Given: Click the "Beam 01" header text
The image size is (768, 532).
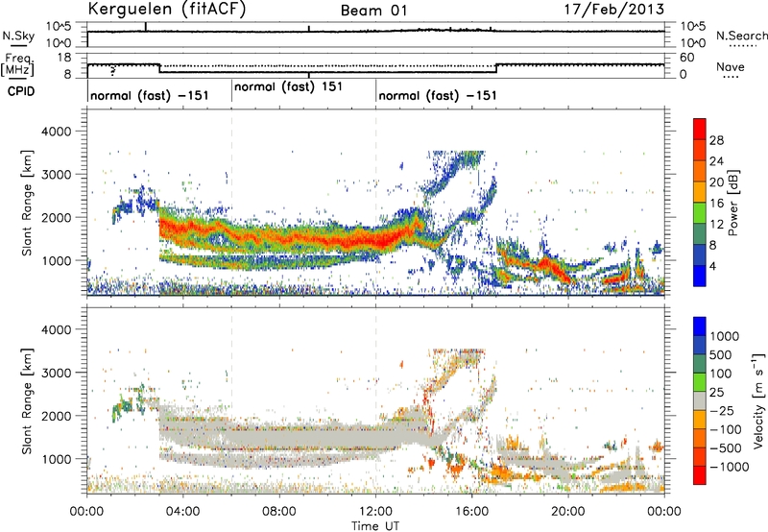Looking at the screenshot, I should (x=374, y=11).
